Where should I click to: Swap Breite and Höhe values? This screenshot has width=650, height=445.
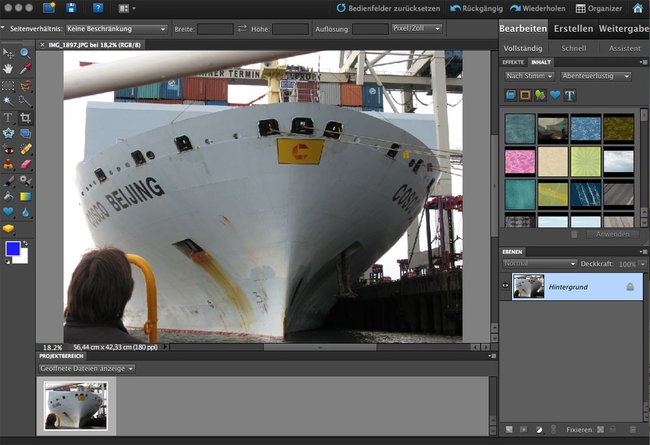coord(242,29)
